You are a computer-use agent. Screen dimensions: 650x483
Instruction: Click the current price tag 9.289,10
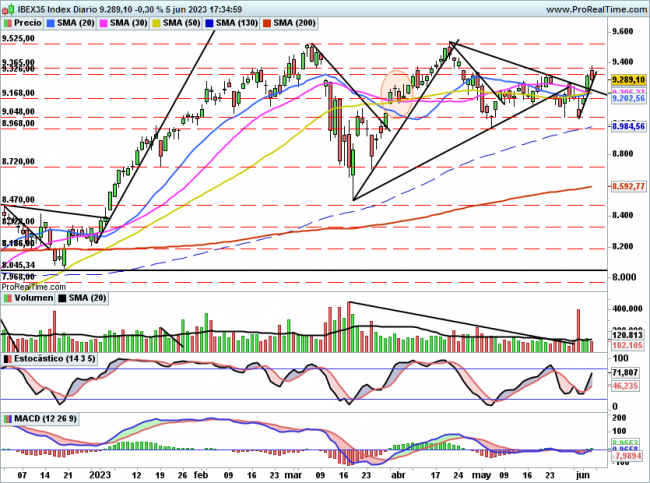pyautogui.click(x=625, y=79)
